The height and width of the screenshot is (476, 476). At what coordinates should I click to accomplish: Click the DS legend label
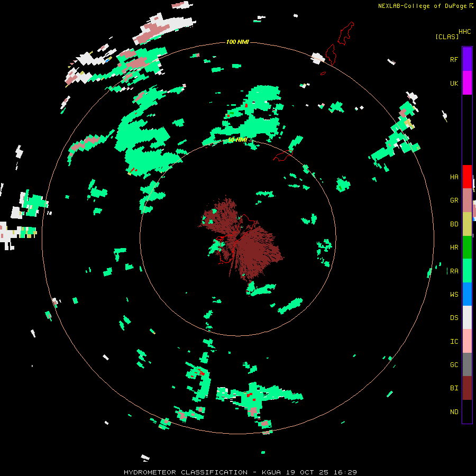tap(454, 317)
